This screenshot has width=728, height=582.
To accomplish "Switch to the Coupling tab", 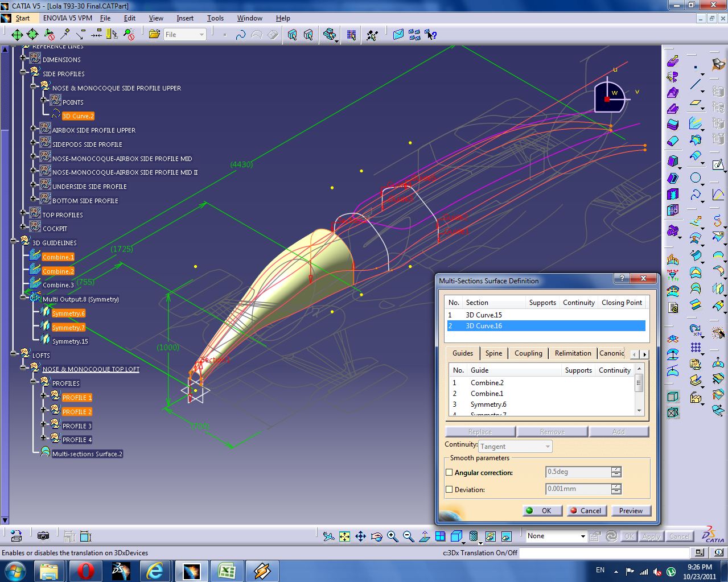I will click(x=528, y=353).
